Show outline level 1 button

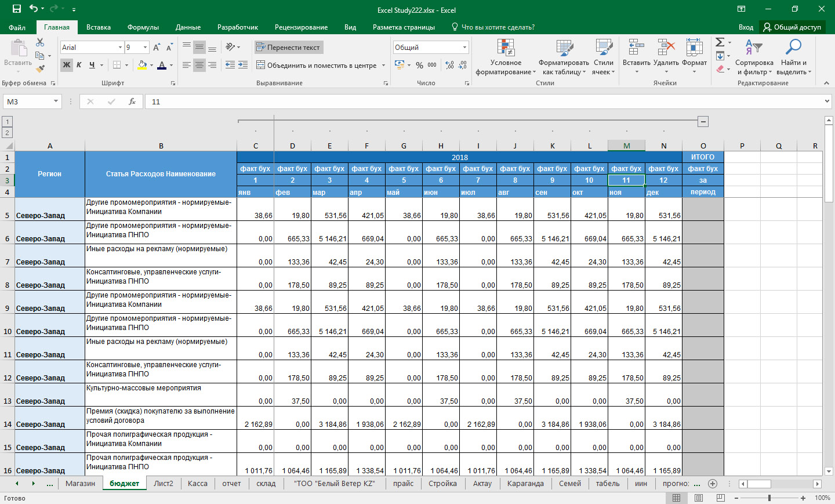point(8,122)
